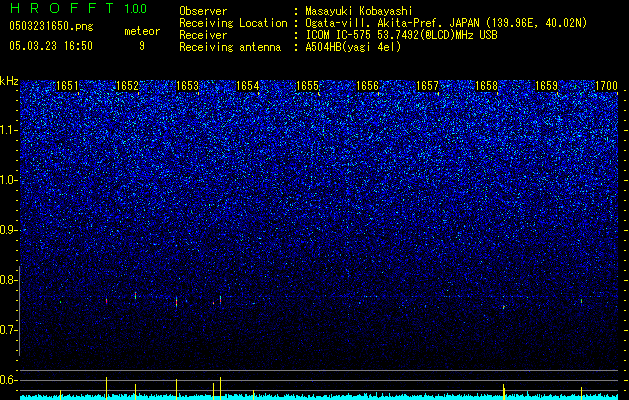This screenshot has width=629, height=400.
Task: Click the version number 1.0.0
Action: coord(135,8)
